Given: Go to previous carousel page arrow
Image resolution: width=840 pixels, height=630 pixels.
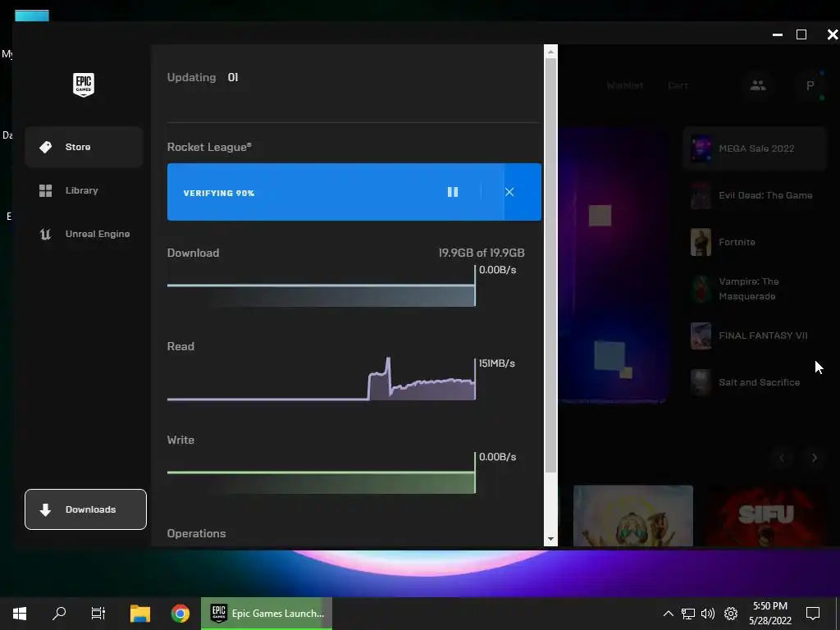Looking at the screenshot, I should click(x=782, y=458).
